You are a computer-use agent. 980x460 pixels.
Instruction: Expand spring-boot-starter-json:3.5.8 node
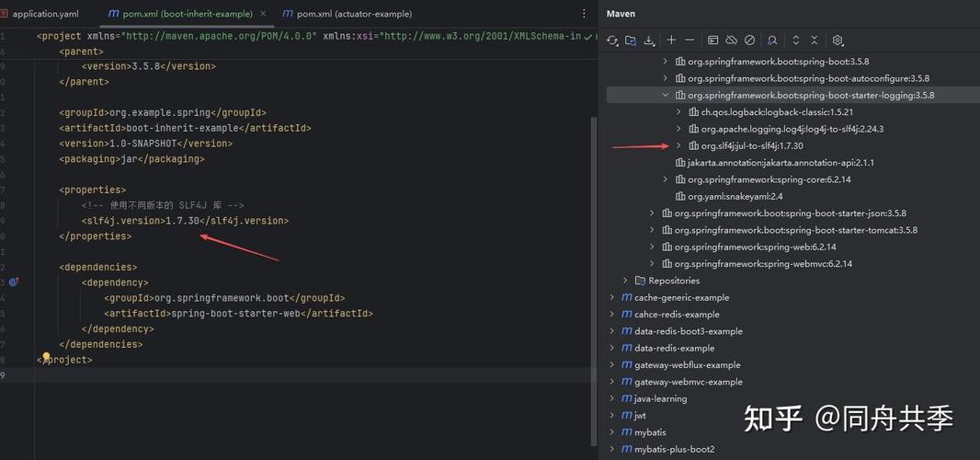tap(653, 213)
